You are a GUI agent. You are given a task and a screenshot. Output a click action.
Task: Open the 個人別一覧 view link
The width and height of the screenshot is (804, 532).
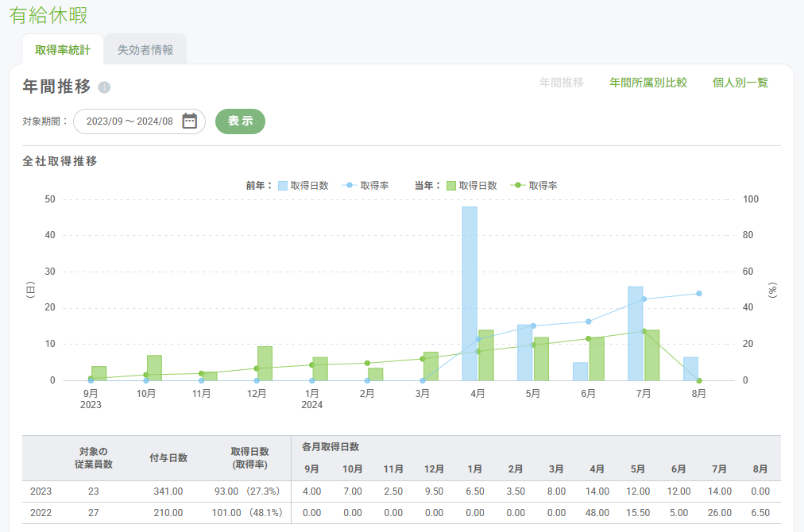pos(740,83)
